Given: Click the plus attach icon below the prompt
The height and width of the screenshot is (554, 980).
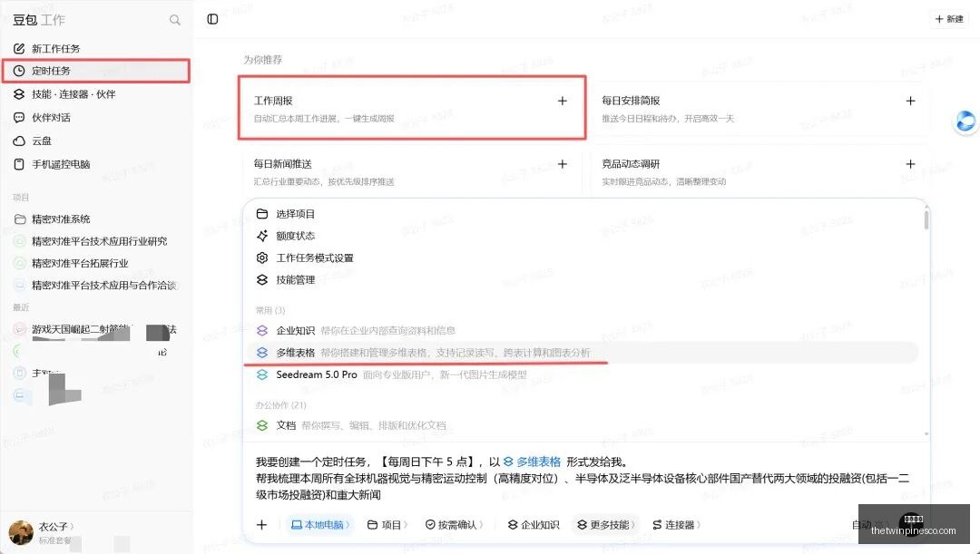Looking at the screenshot, I should pos(261,525).
